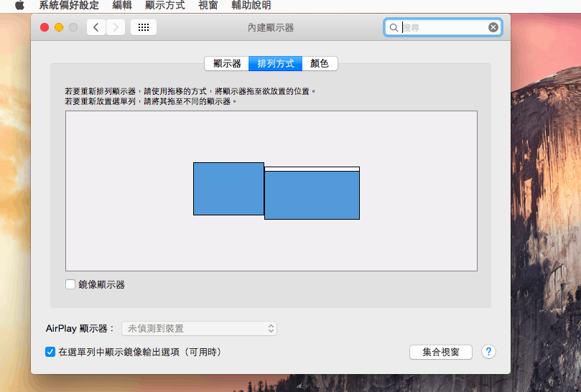
Task: Open the 系統偏好設定 menu
Action: pyautogui.click(x=69, y=5)
